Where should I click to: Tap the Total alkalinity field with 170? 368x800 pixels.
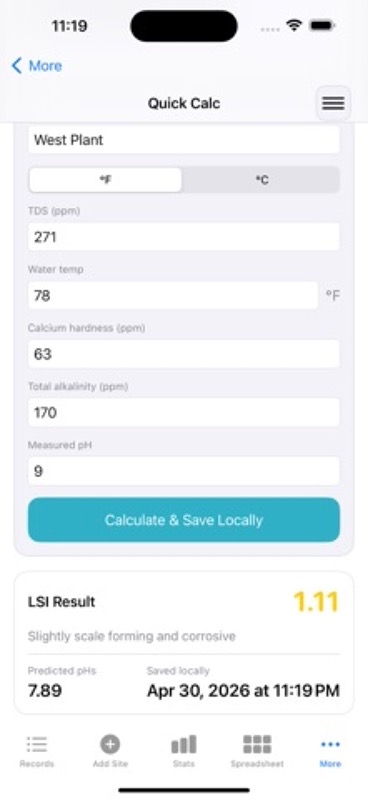pos(184,412)
